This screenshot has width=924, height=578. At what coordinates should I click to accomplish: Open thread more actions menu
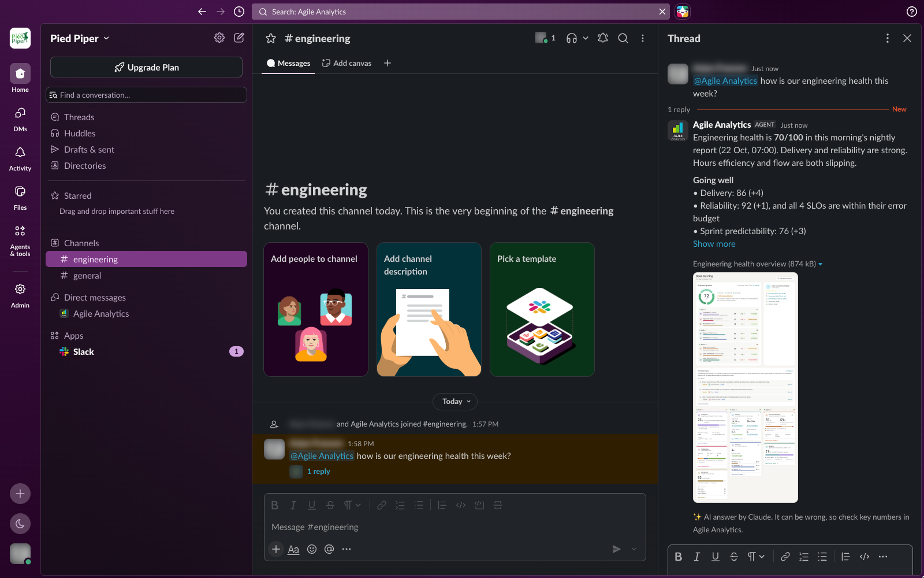tap(888, 38)
